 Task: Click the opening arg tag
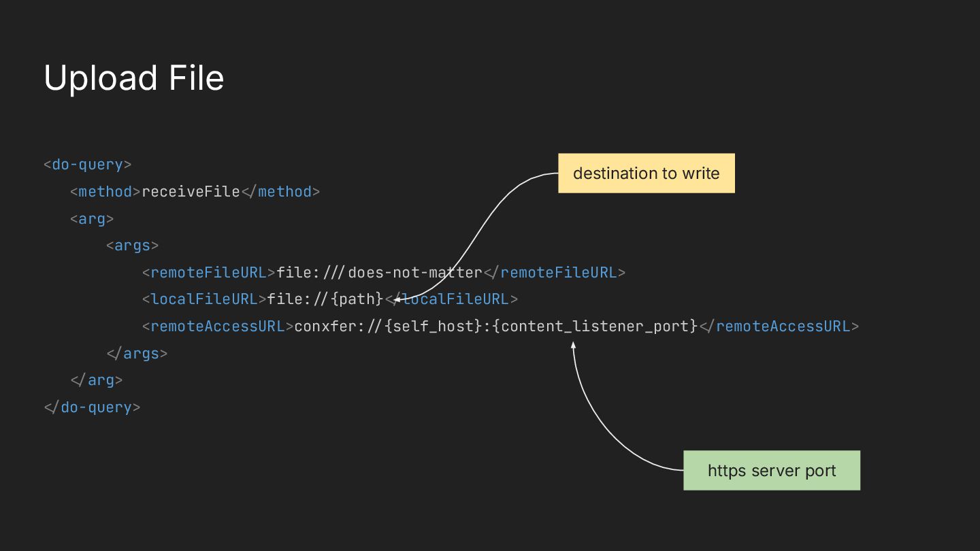[x=91, y=219]
